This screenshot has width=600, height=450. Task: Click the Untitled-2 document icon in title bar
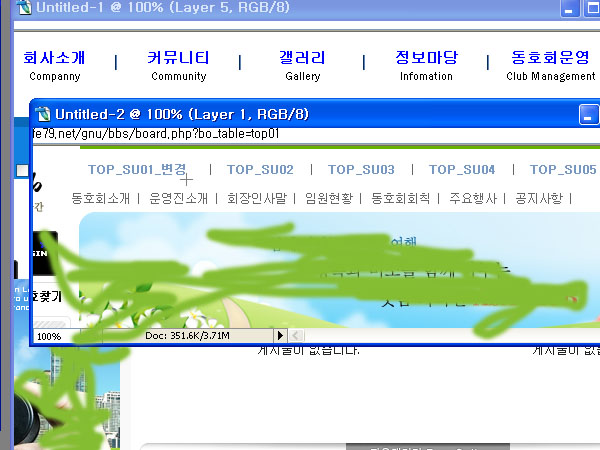[43, 114]
